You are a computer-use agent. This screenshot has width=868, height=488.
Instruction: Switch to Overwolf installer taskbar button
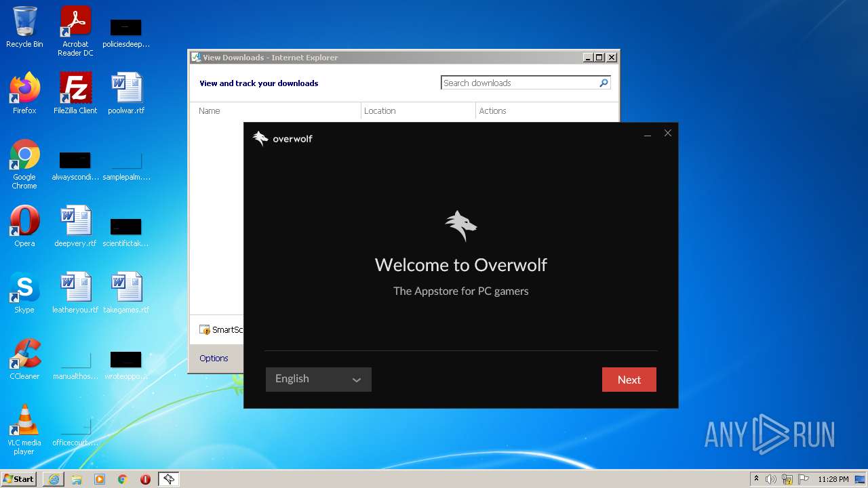click(x=168, y=479)
